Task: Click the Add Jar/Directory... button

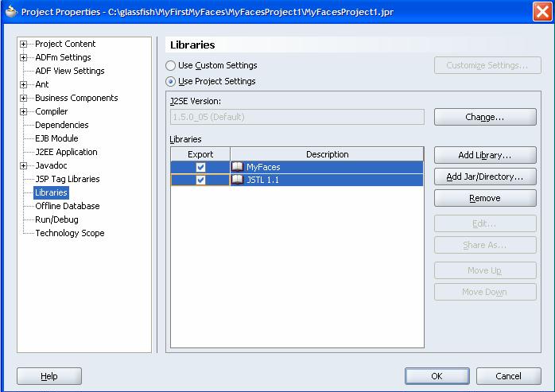Action: (485, 177)
